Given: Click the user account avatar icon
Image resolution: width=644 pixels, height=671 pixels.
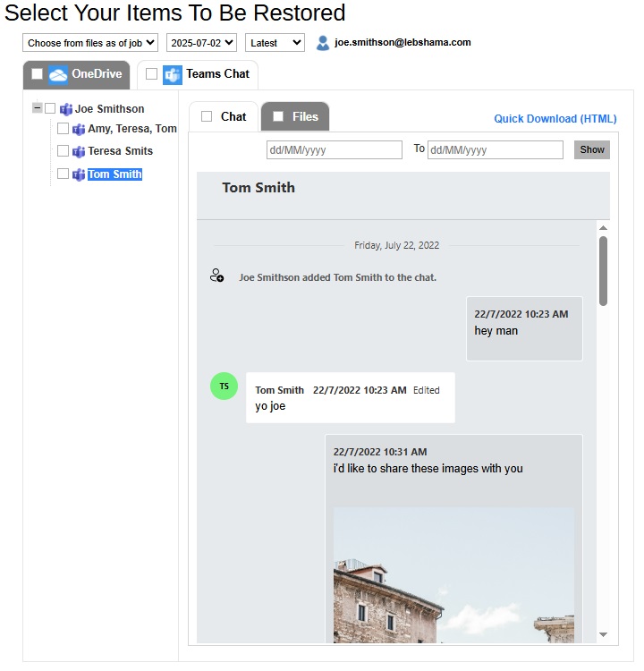Looking at the screenshot, I should (x=323, y=43).
